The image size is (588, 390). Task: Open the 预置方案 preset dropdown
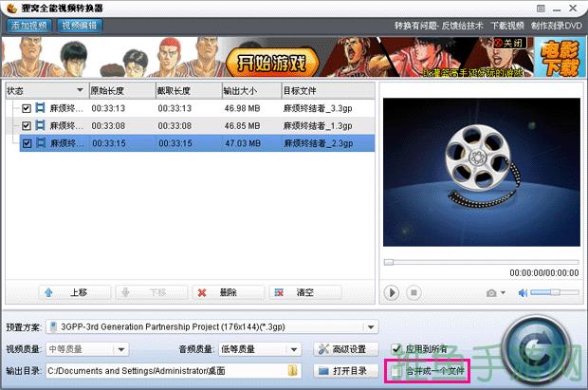click(371, 327)
